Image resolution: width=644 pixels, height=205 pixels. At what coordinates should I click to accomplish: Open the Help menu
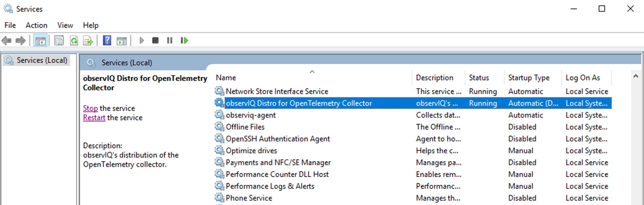click(91, 25)
